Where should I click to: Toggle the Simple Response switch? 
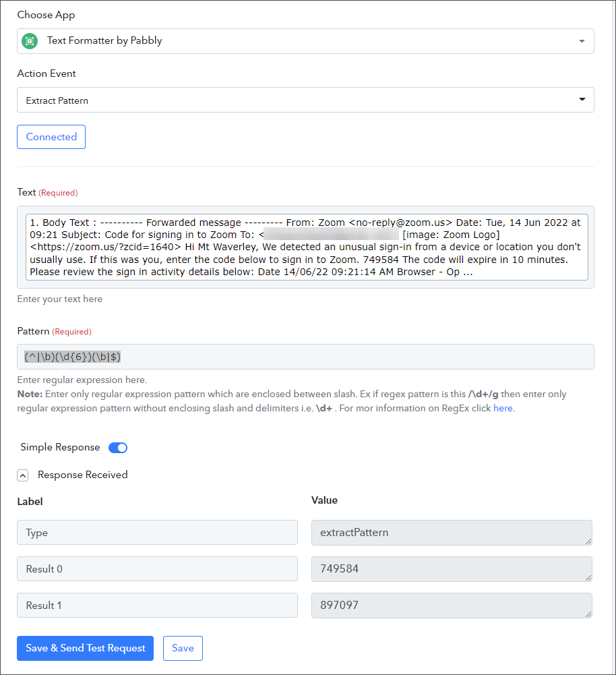tap(118, 448)
